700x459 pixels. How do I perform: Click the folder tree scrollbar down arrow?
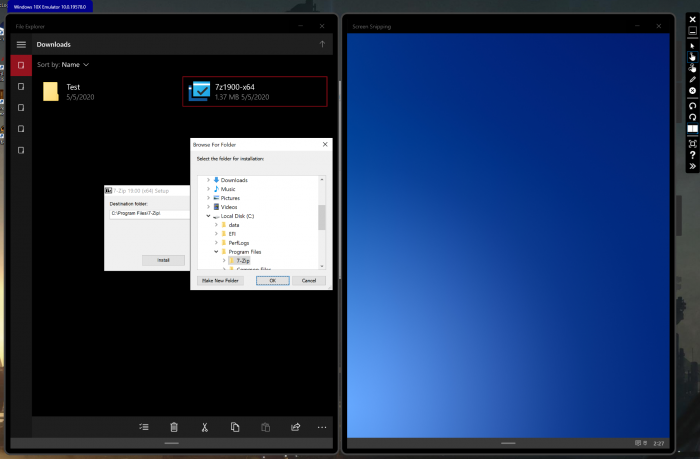click(x=321, y=266)
